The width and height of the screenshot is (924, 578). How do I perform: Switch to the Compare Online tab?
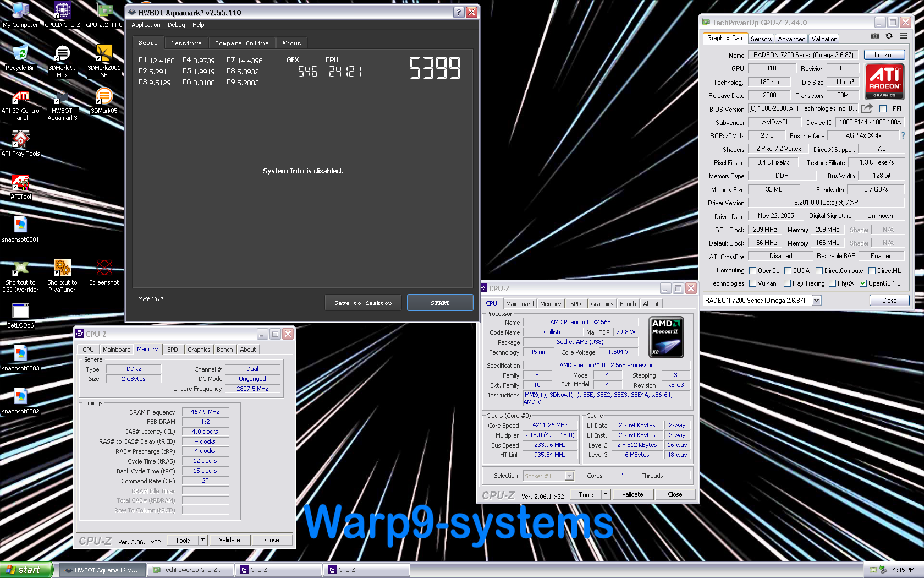(x=241, y=43)
